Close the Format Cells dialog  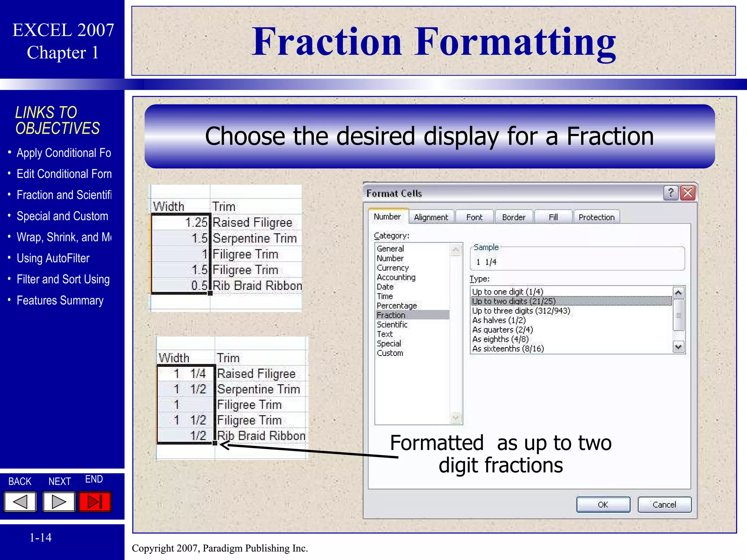688,193
